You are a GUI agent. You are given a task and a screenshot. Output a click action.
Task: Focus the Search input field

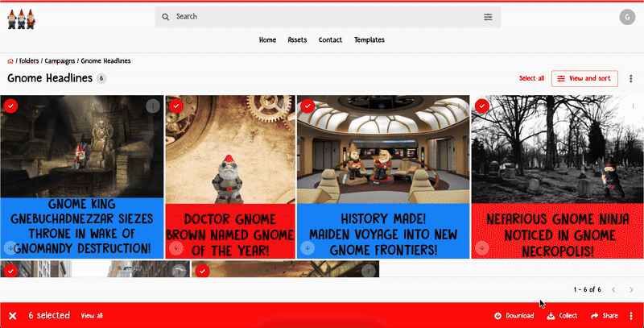click(322, 17)
